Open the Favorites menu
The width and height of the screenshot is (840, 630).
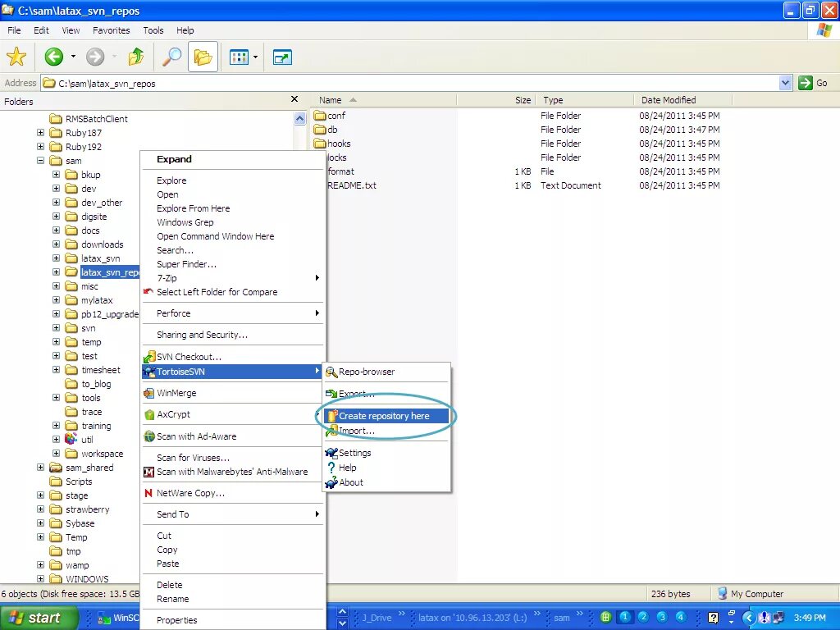click(x=111, y=30)
